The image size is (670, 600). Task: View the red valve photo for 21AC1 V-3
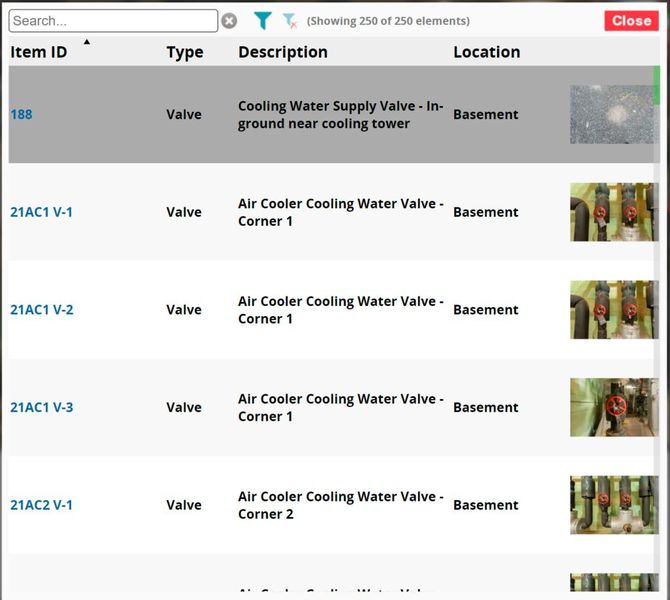pos(612,407)
